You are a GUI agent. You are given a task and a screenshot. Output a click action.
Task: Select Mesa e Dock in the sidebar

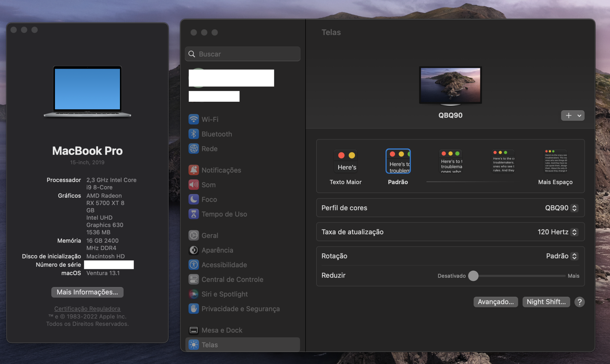click(x=222, y=330)
